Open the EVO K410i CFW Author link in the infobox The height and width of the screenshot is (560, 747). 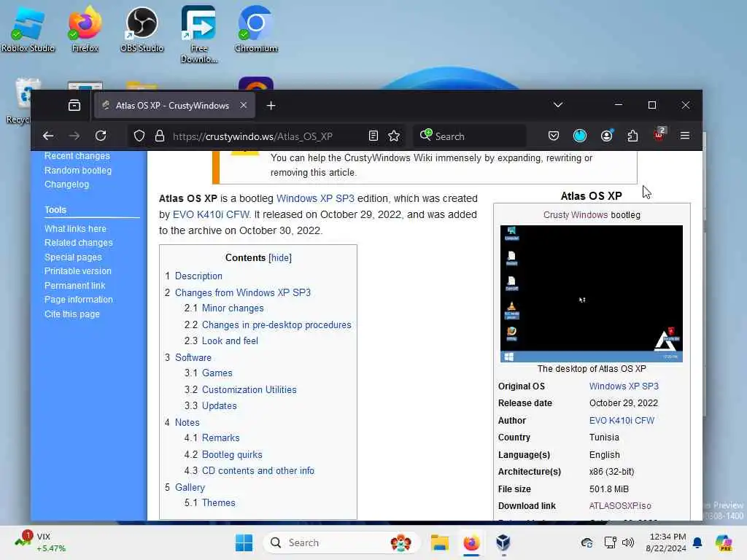(x=622, y=421)
